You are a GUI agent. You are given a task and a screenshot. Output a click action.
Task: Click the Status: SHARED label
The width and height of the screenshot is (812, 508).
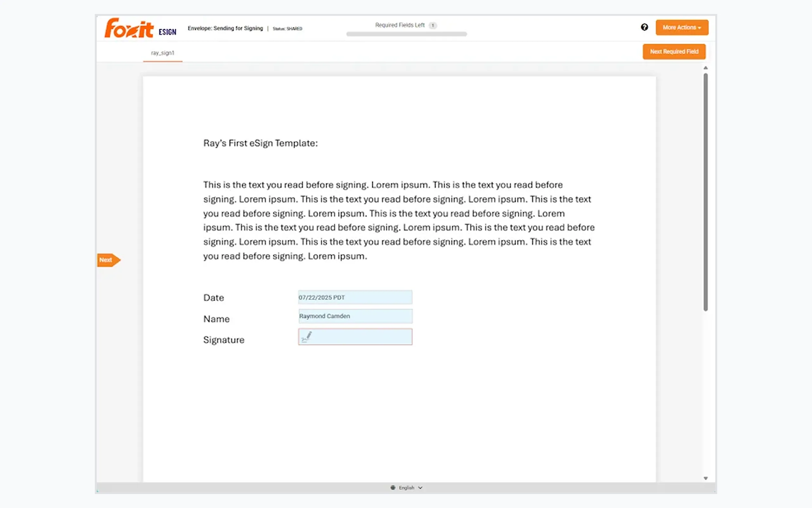(287, 29)
